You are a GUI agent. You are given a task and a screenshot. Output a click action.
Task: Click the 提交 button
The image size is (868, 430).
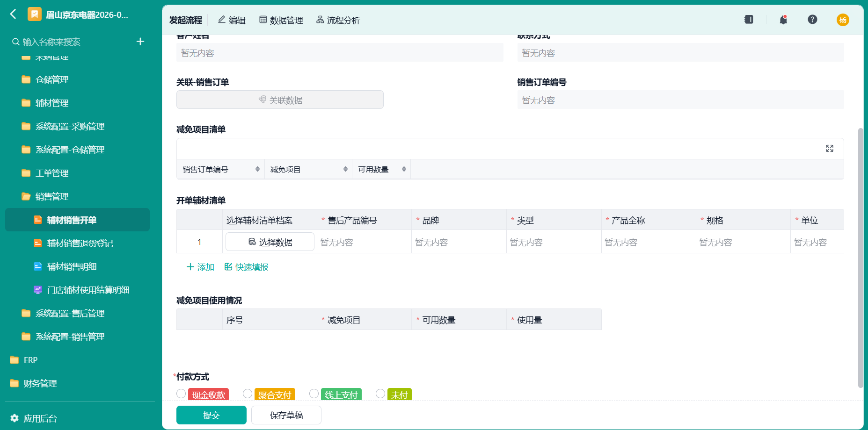212,415
